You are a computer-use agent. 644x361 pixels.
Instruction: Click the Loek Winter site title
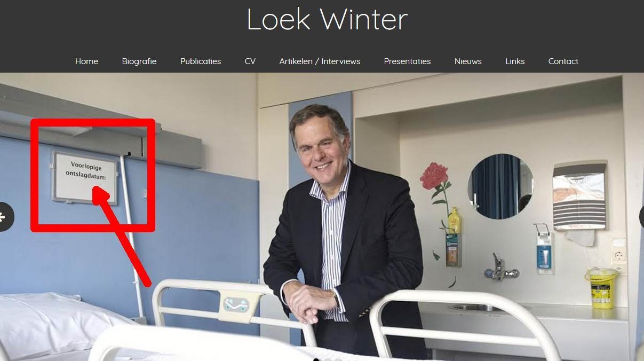tap(327, 19)
